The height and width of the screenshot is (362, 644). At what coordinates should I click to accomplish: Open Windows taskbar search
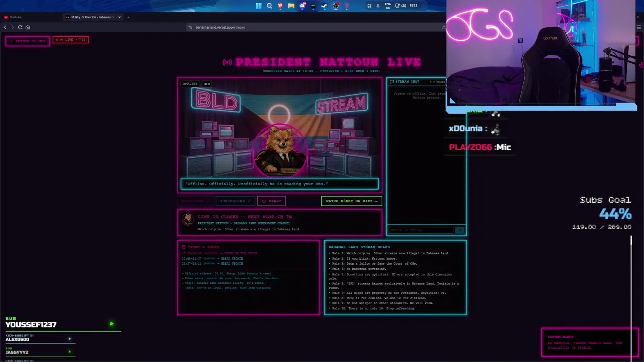point(269,6)
